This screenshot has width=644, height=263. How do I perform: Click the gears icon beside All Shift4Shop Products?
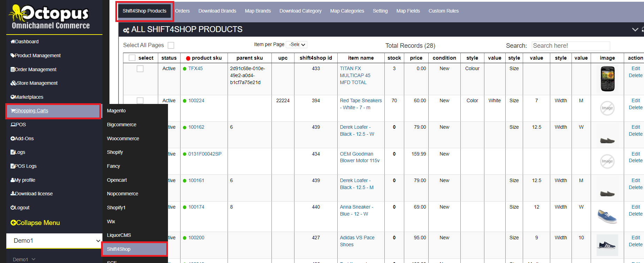click(x=126, y=30)
